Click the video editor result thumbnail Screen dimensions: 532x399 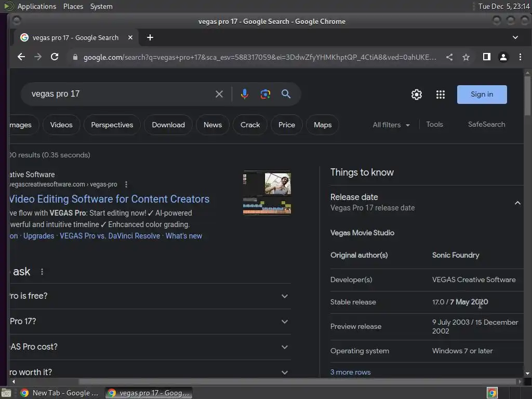point(267,193)
